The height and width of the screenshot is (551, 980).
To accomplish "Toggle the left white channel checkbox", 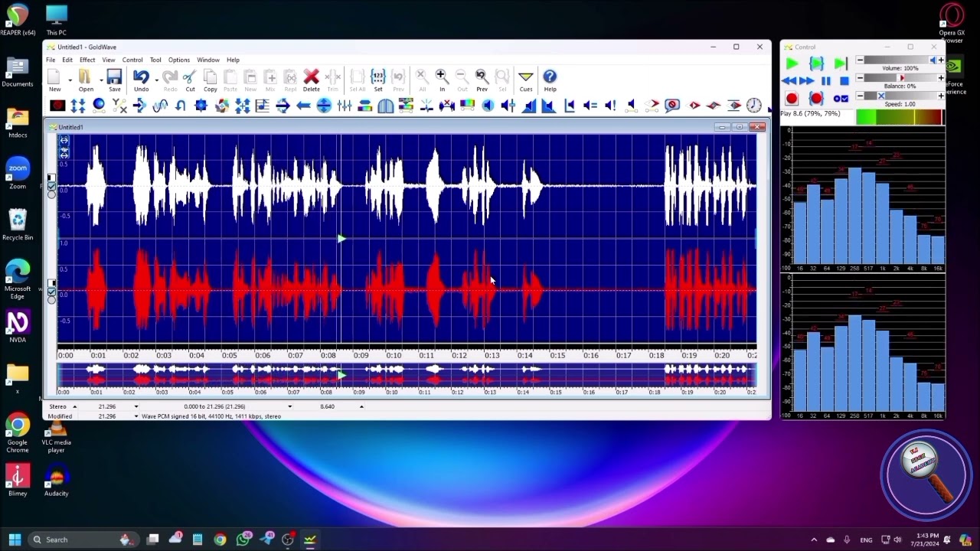I will coord(51,186).
